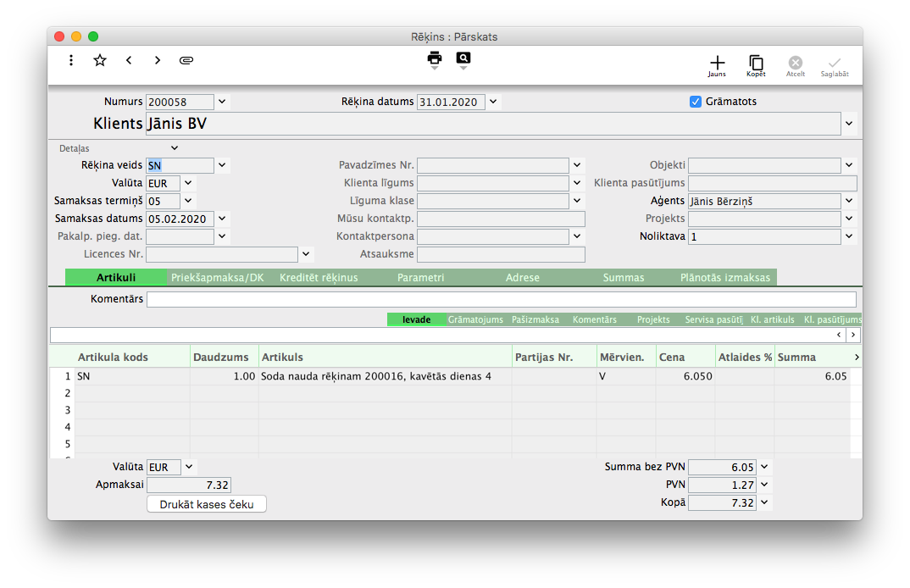The image size is (910, 588).
Task: Switch to the Priekšapmaksa/DK tab
Action: click(217, 277)
